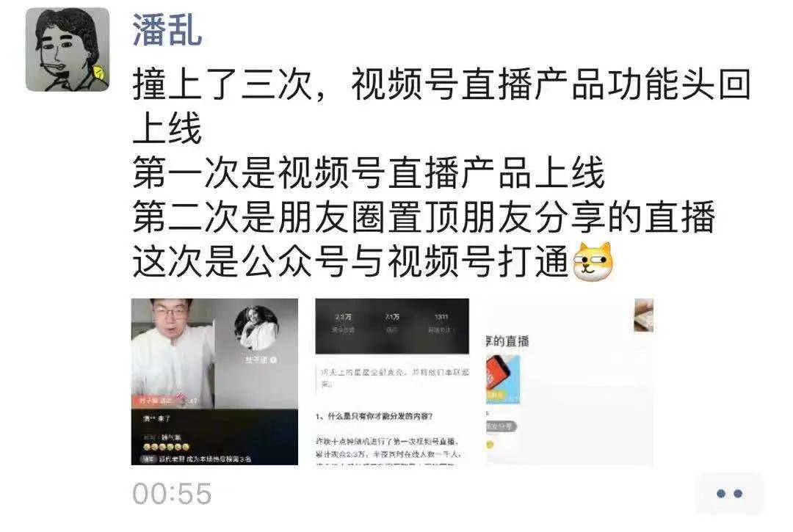Screen dimensions: 793x532
Task: Open the 潘乱 username link
Action: point(167,30)
